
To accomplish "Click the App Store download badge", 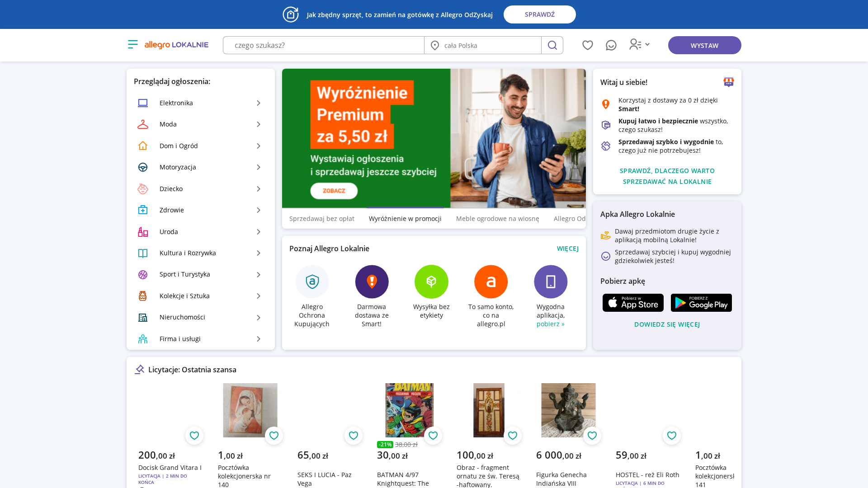I will (633, 303).
